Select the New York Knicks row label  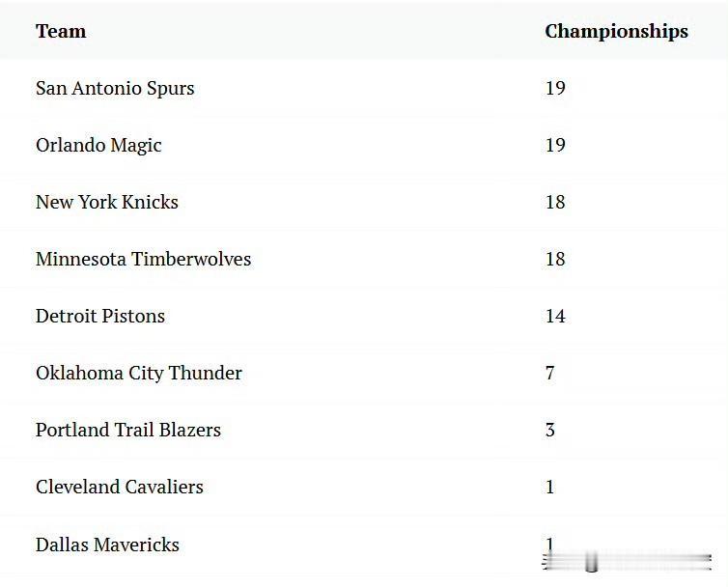pos(107,202)
